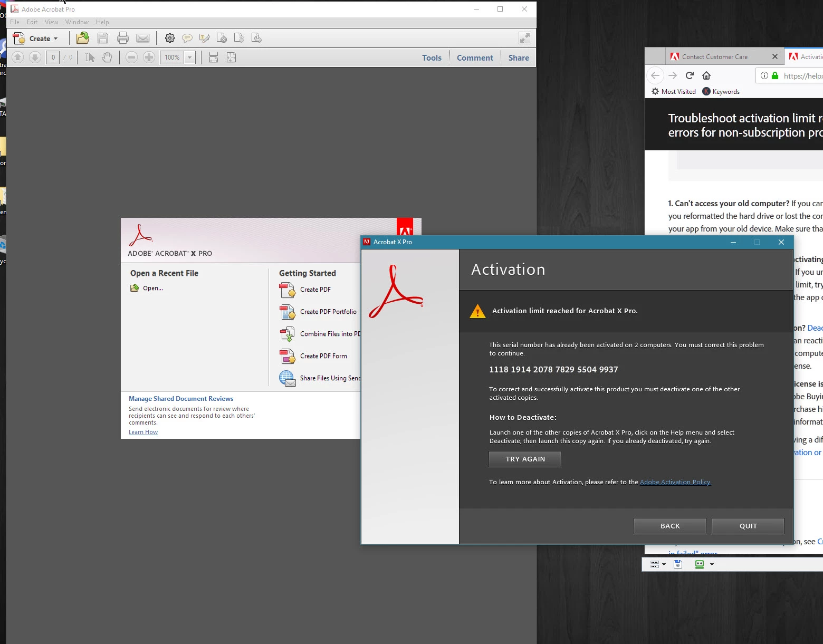
Task: Click the green RoboForm icon
Action: (700, 564)
